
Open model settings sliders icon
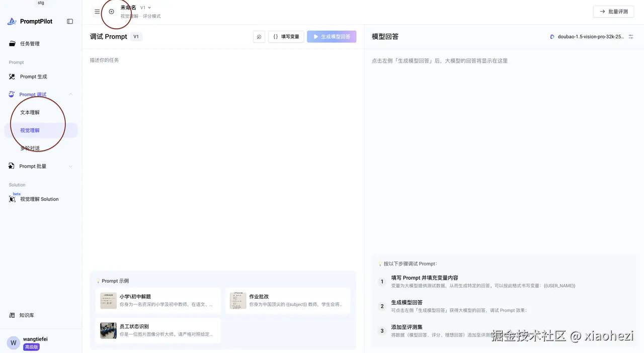pos(631,37)
